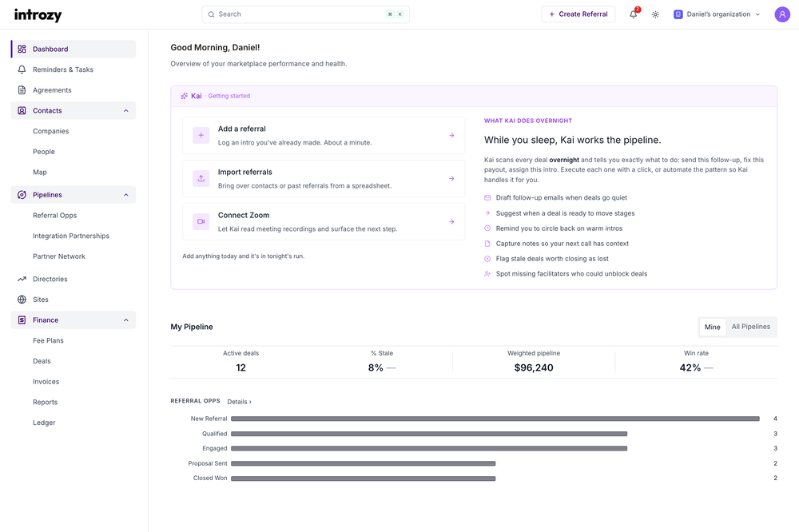
Task: Toggle the light/dark theme sun icon
Action: click(655, 14)
